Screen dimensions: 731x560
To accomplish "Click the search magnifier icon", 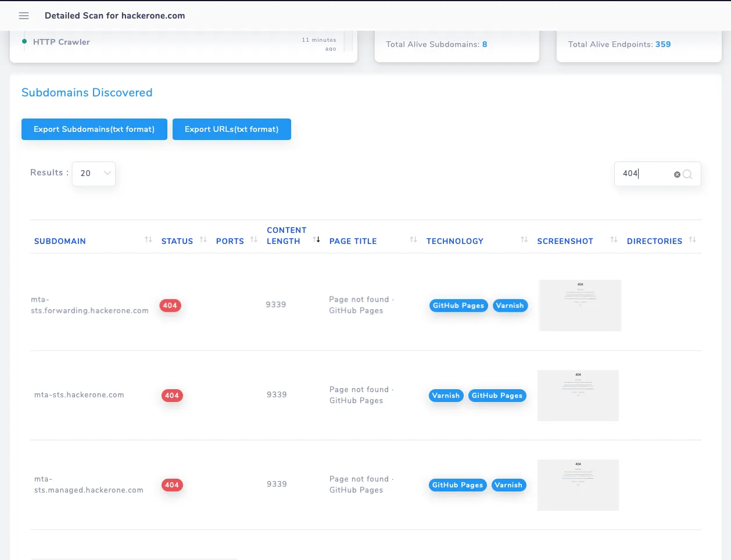I will click(688, 174).
